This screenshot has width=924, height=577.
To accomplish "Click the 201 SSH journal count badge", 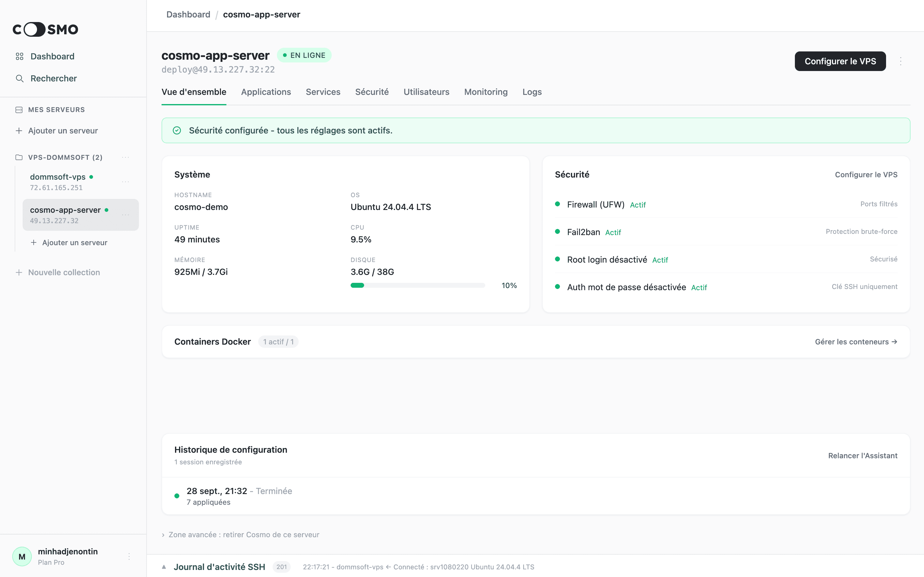I will pos(281,567).
